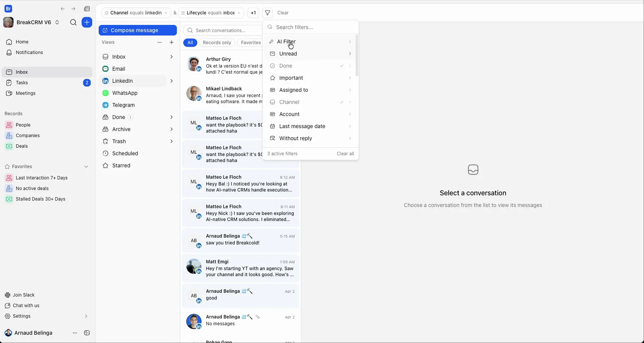The image size is (644, 343).
Task: Click the Compose message button
Action: point(138,30)
